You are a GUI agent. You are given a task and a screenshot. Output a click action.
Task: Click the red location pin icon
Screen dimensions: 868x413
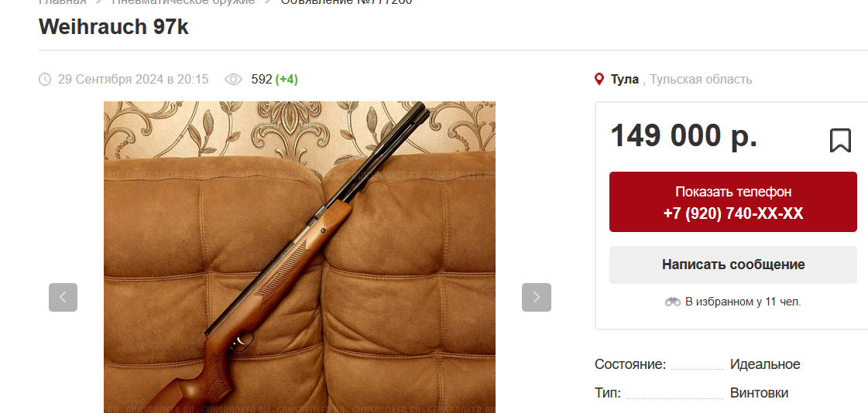[599, 79]
